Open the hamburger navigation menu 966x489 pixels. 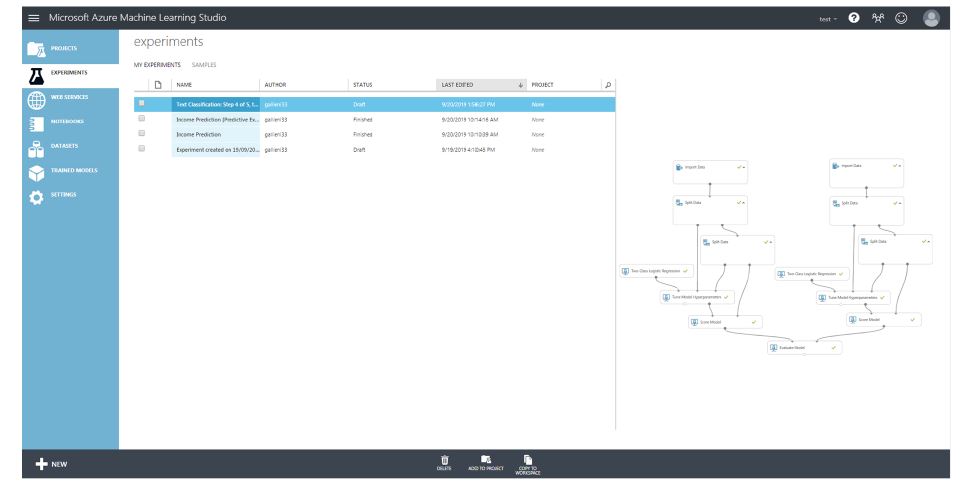pyautogui.click(x=15, y=18)
